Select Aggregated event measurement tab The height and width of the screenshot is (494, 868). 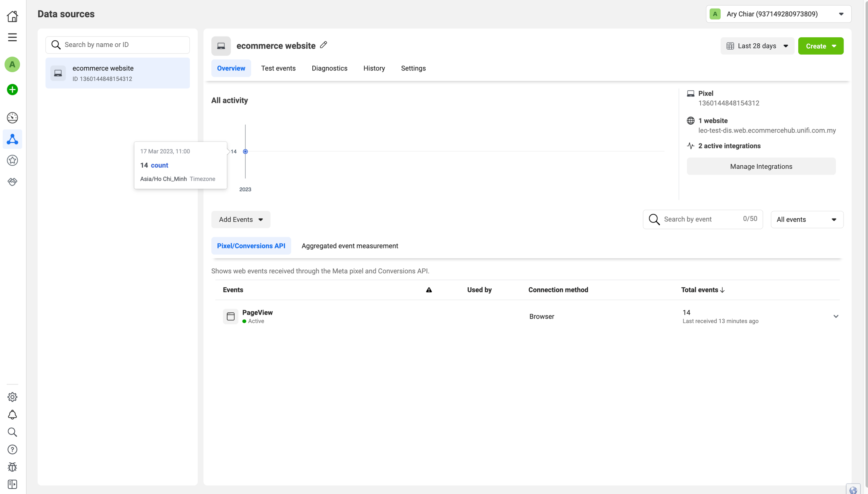350,246
